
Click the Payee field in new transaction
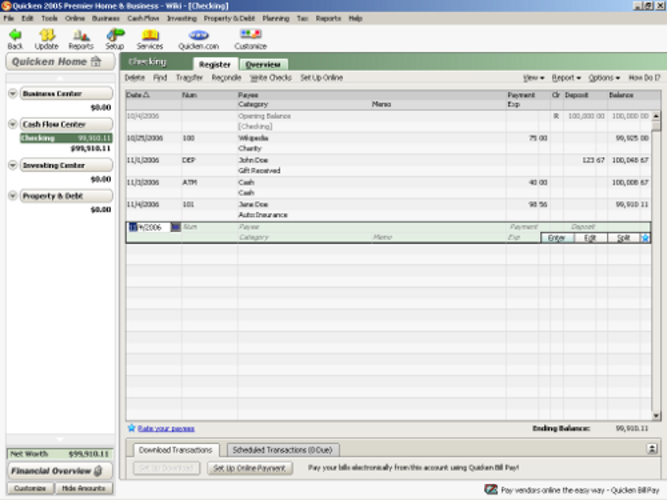tap(371, 227)
